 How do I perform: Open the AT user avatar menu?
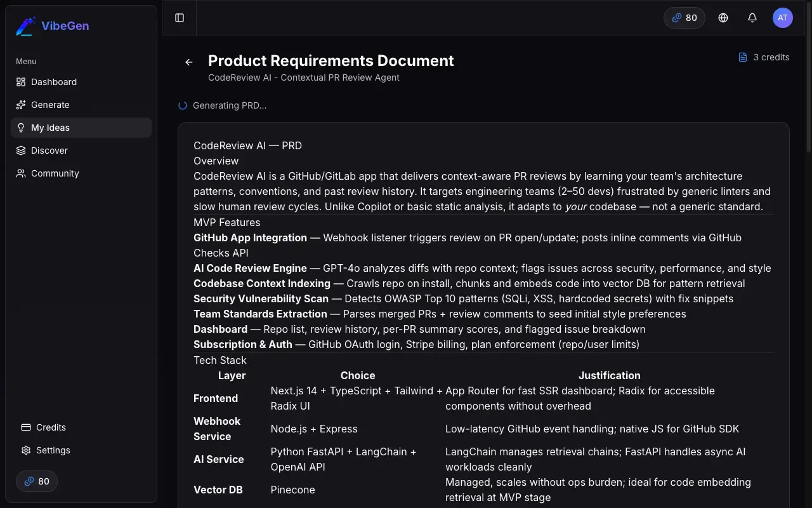(x=783, y=18)
